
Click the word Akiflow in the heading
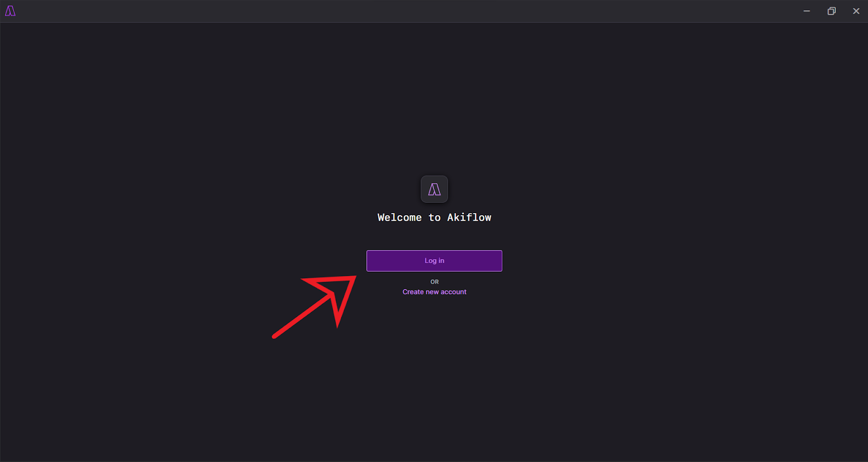point(469,217)
